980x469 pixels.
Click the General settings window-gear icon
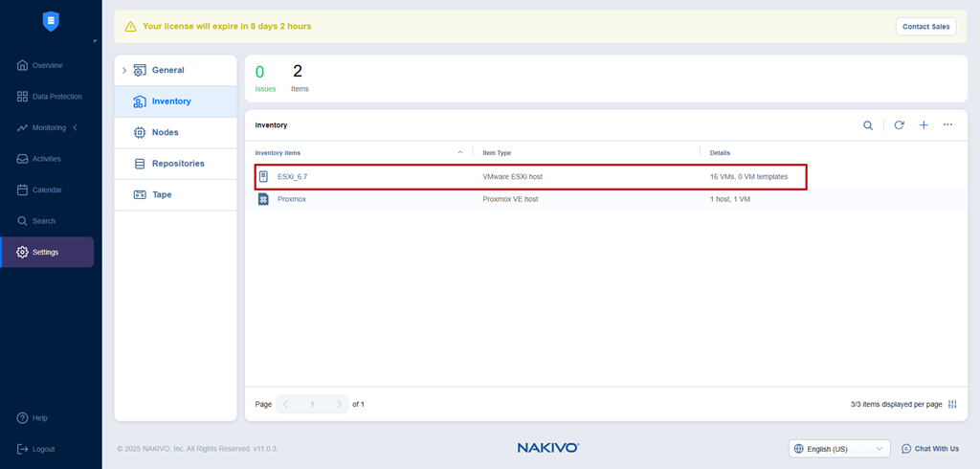140,70
